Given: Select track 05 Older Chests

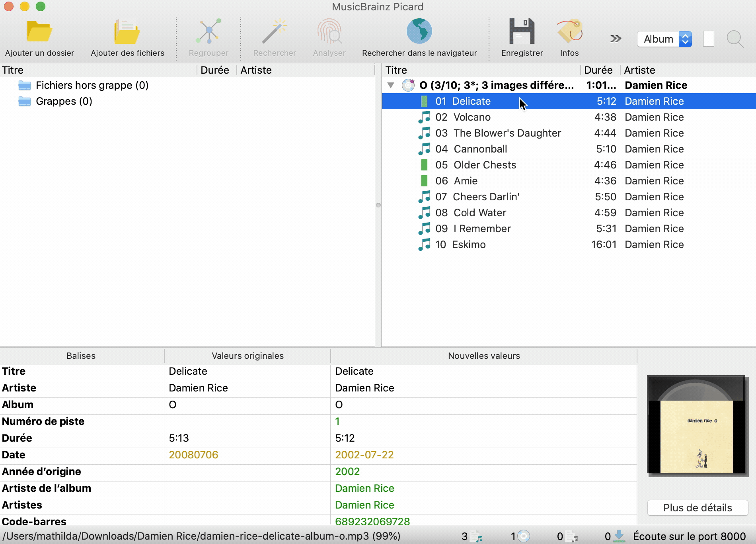Looking at the screenshot, I should click(x=569, y=165).
